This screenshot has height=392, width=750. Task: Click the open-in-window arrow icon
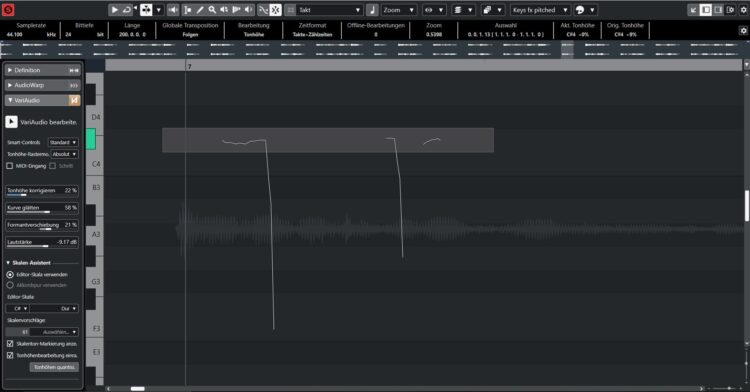[x=693, y=10]
